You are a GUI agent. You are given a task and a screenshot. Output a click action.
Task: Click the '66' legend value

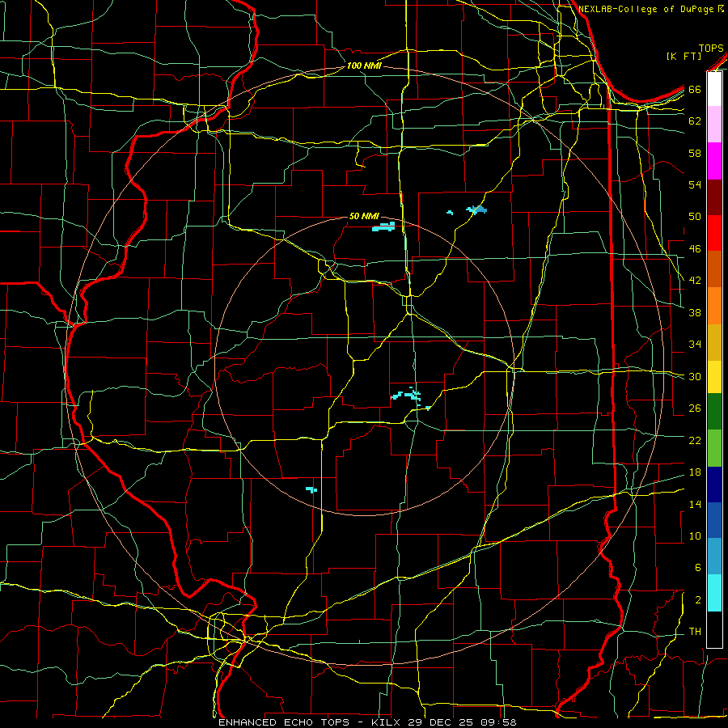695,90
